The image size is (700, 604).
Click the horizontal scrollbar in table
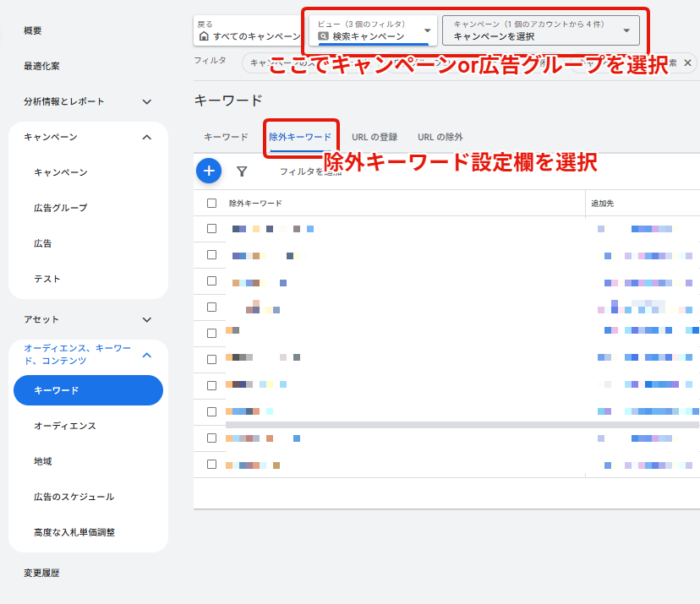click(462, 425)
